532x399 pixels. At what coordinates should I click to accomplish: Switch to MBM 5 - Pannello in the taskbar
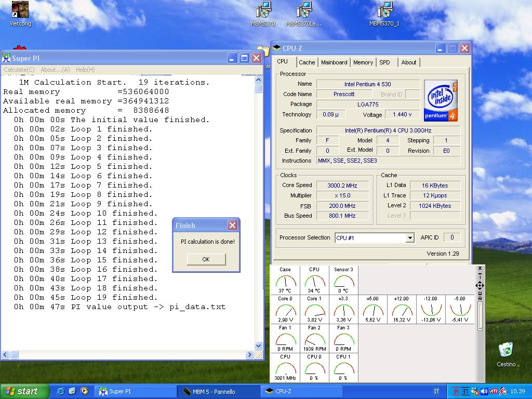[x=219, y=391]
